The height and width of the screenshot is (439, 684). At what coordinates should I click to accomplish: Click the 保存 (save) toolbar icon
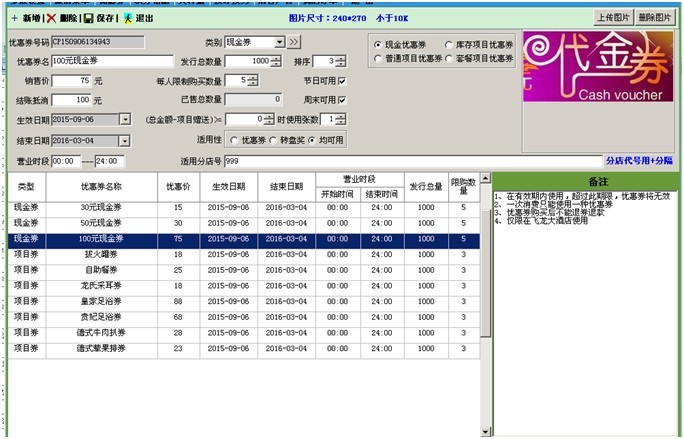tap(88, 18)
